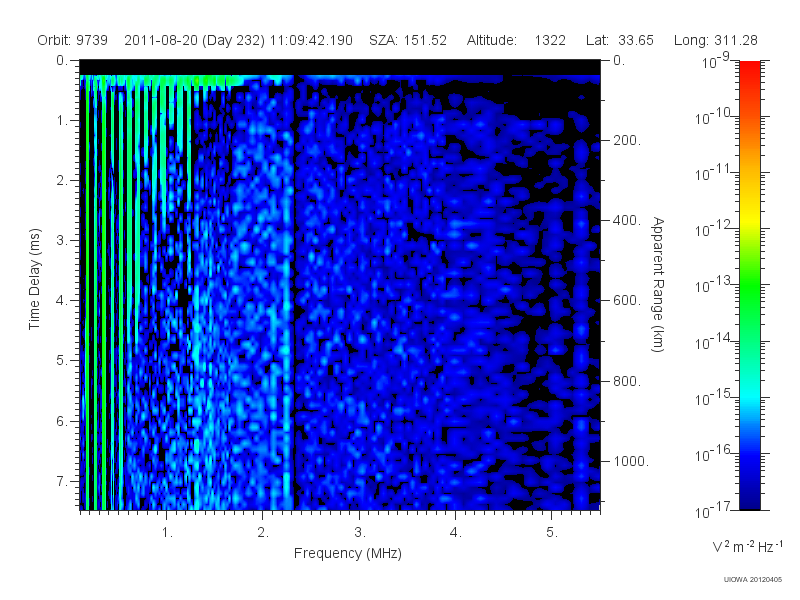The width and height of the screenshot is (800, 600).
Task: Click the color scale label '10^-11'
Action: point(713,173)
